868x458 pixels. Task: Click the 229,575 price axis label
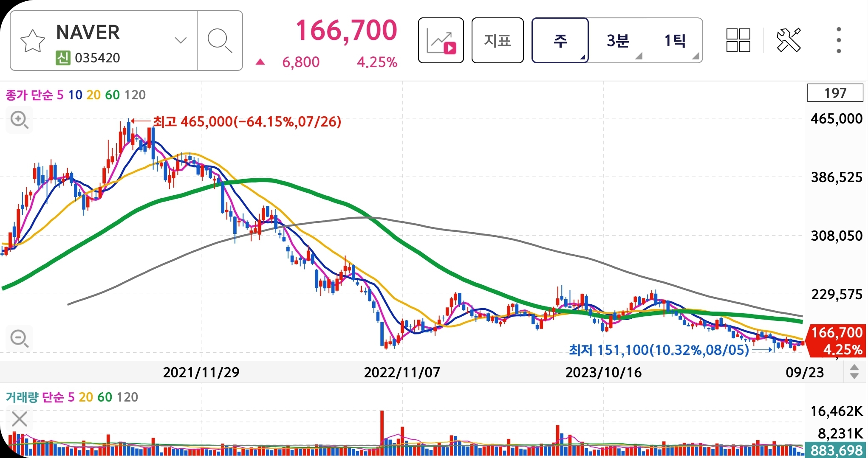837,294
